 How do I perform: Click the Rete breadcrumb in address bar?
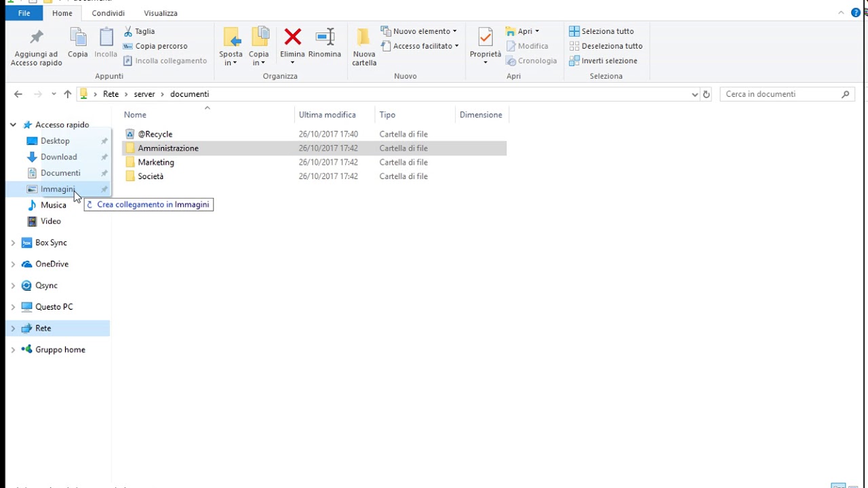click(x=111, y=94)
